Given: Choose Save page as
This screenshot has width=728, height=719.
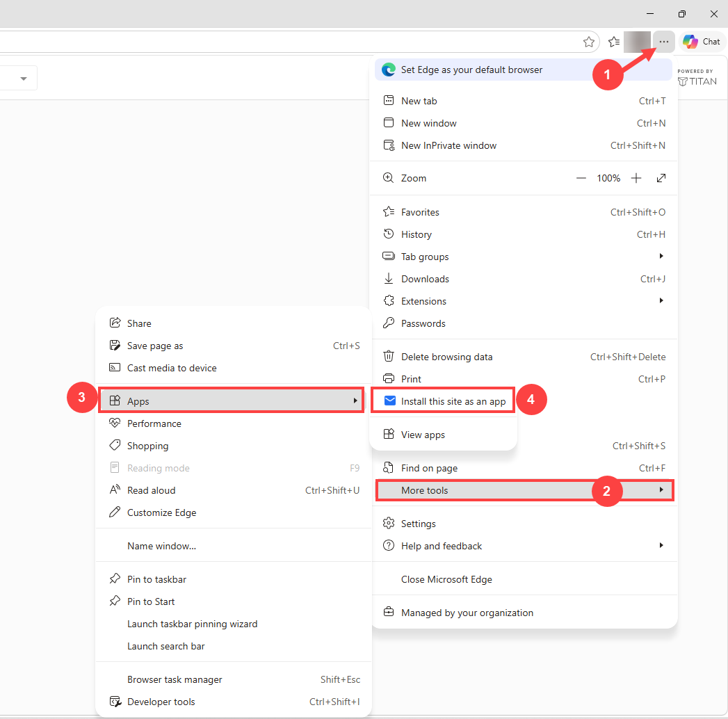Looking at the screenshot, I should [234, 346].
